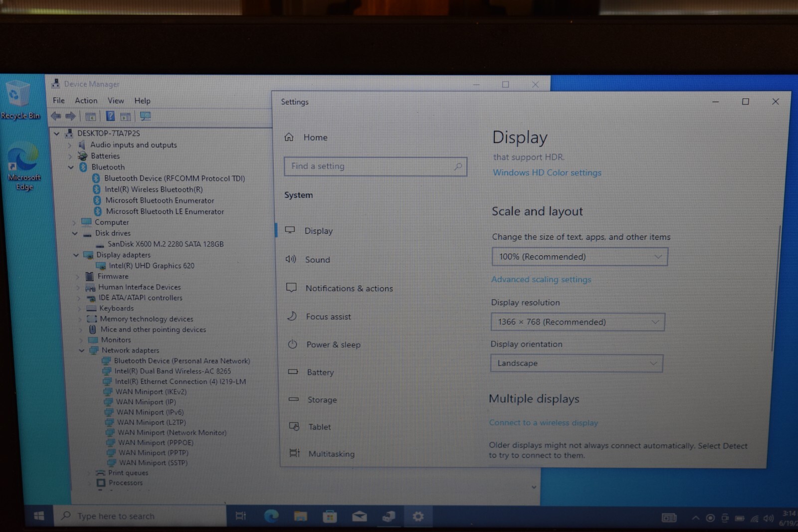Select the Power & sleep icon
This screenshot has height=532, width=798.
tap(293, 344)
